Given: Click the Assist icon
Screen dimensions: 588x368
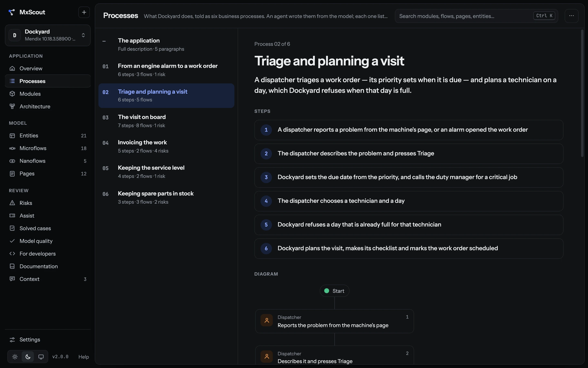Looking at the screenshot, I should pos(12,216).
